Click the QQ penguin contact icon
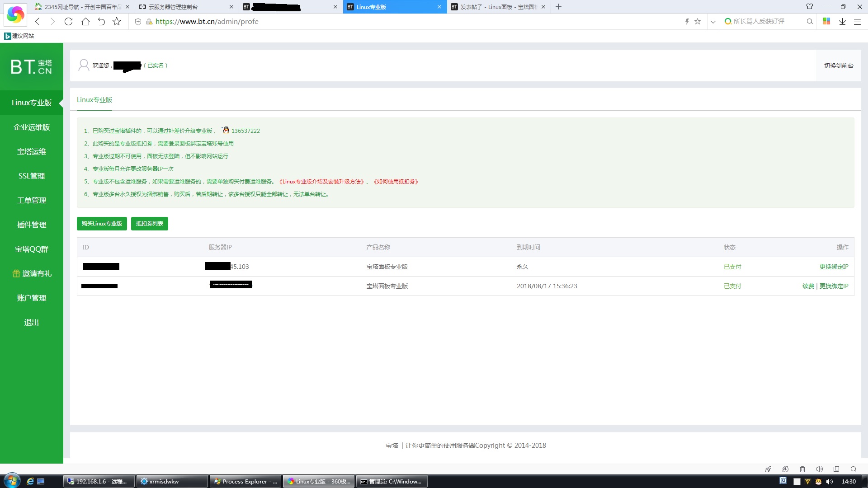The image size is (868, 488). point(226,130)
